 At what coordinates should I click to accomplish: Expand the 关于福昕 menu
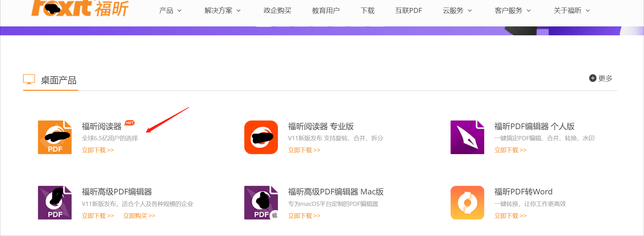click(x=571, y=11)
